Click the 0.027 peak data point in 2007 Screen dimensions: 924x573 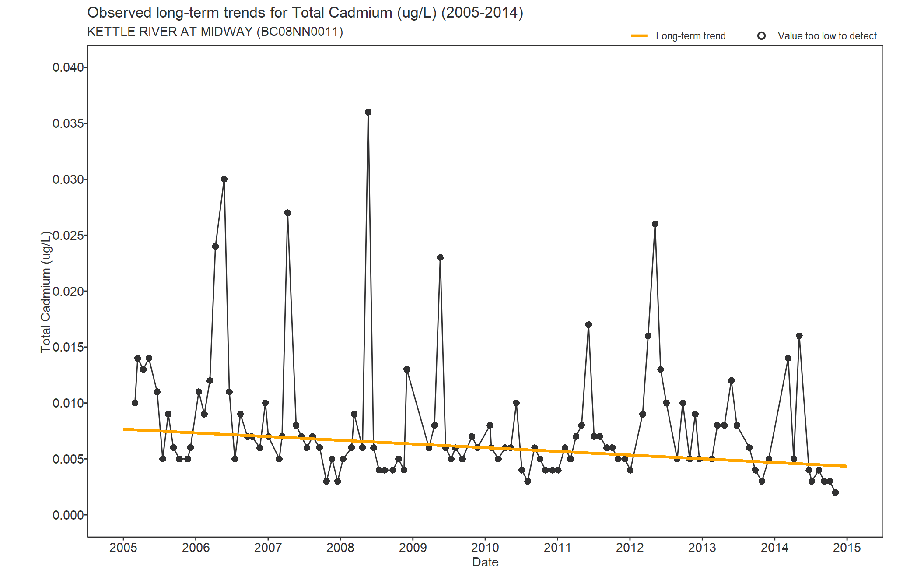click(287, 213)
